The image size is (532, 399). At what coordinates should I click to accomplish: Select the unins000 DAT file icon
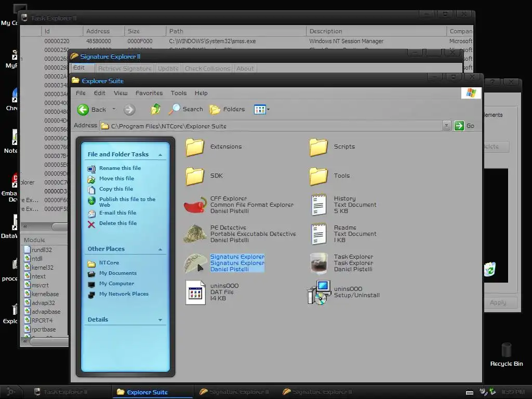tap(195, 292)
